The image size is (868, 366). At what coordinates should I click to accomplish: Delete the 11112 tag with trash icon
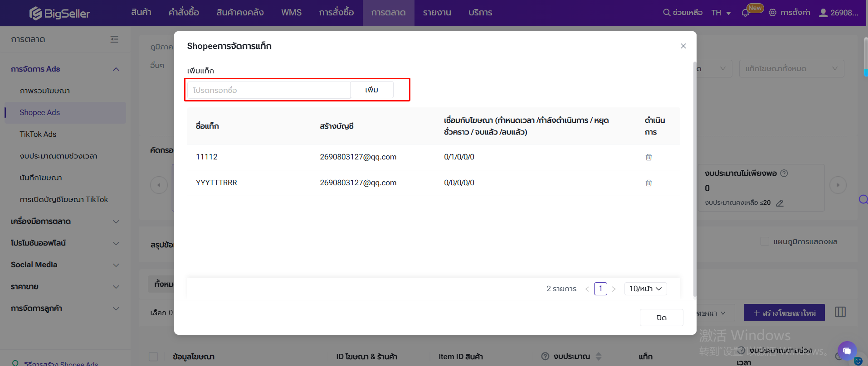click(x=649, y=157)
